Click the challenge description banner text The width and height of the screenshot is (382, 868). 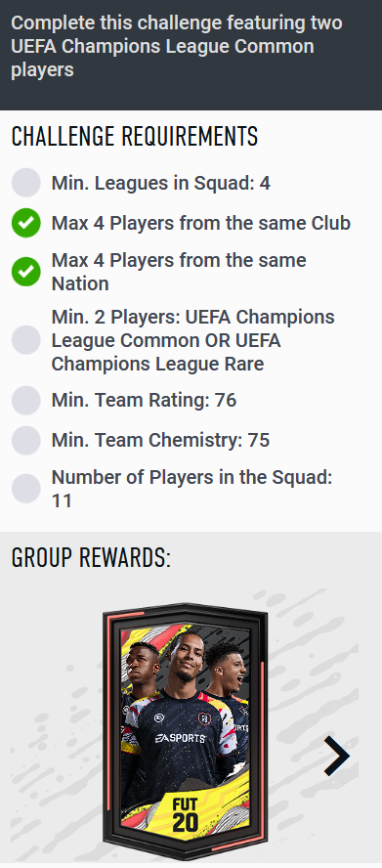click(x=177, y=47)
